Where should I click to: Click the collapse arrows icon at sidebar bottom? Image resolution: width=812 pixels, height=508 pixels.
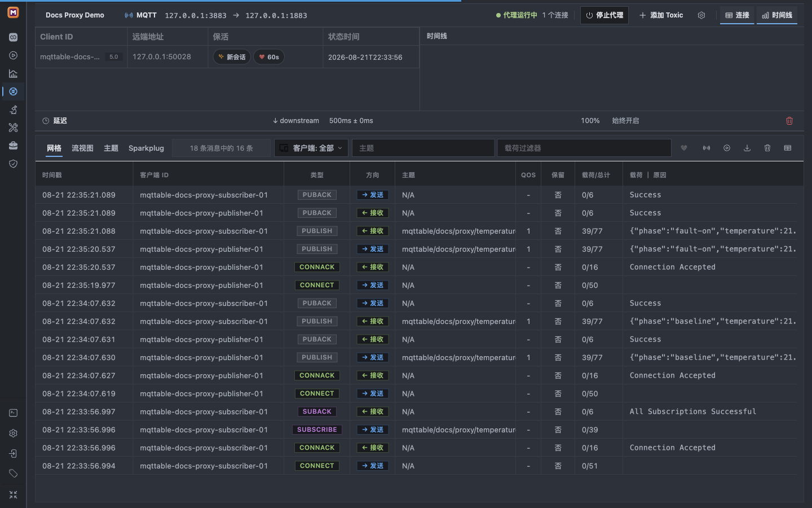(x=13, y=494)
